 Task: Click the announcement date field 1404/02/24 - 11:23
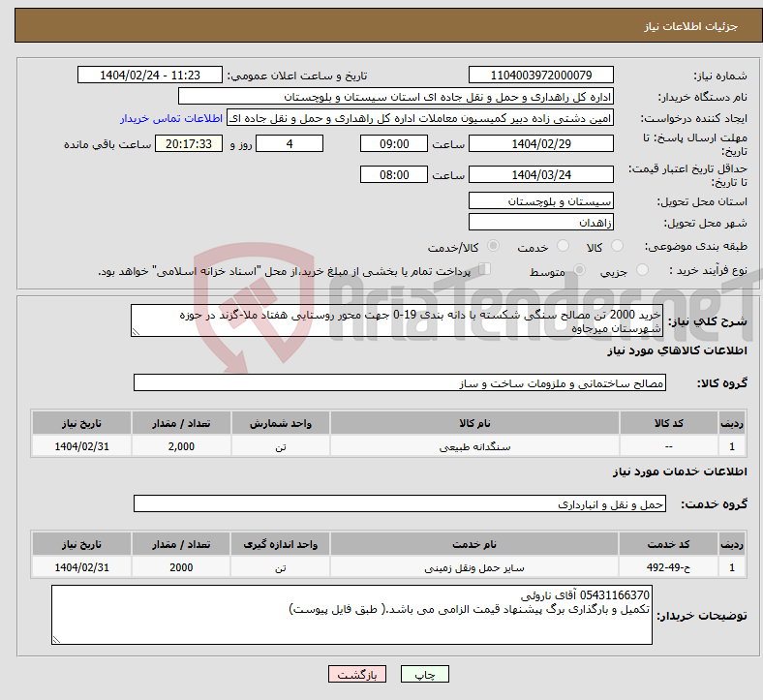tap(150, 75)
